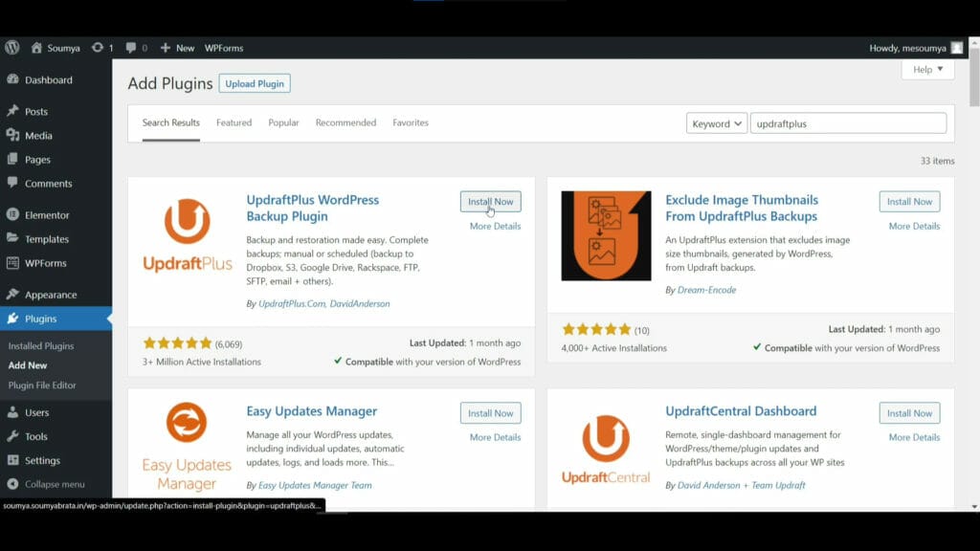
Task: Install Exclude Image Thumbnails From UpdraftPlus Backups
Action: point(909,201)
